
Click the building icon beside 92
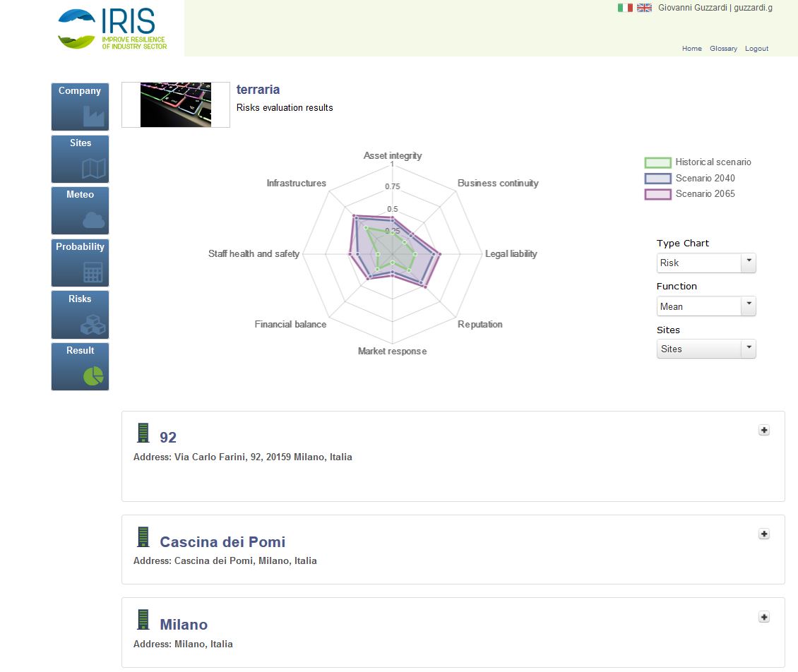tap(143, 433)
